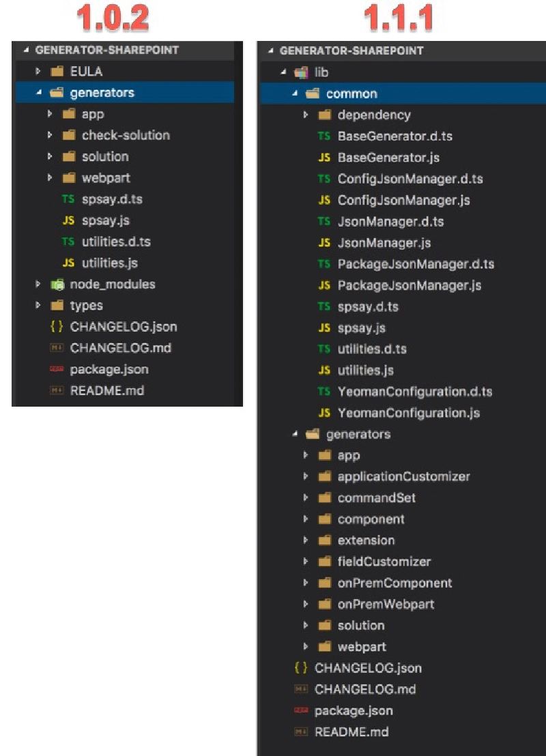
Task: Expand the check-solution folder arrow
Action: (50, 135)
